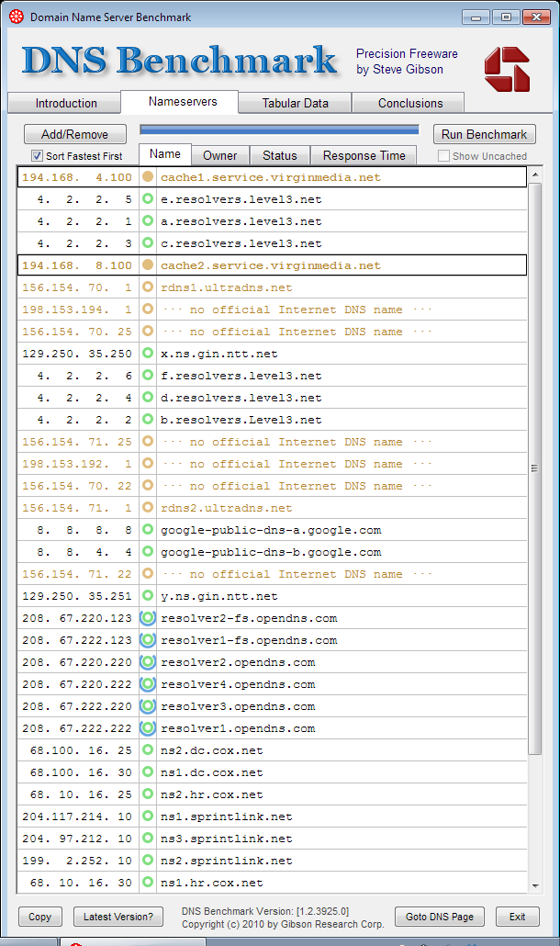Click the status ring for ns2.dc.cox.net

[x=148, y=750]
